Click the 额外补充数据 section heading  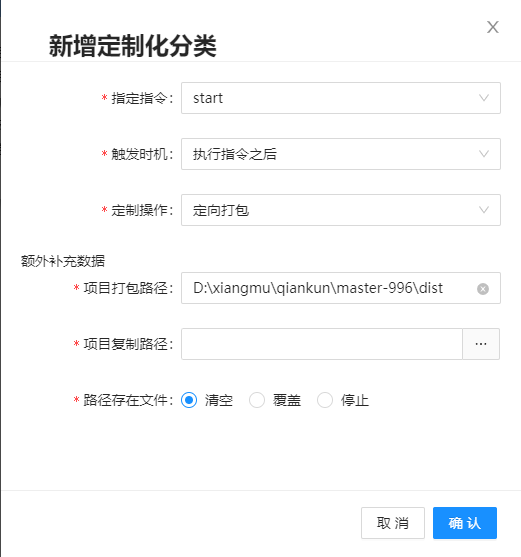click(63, 261)
